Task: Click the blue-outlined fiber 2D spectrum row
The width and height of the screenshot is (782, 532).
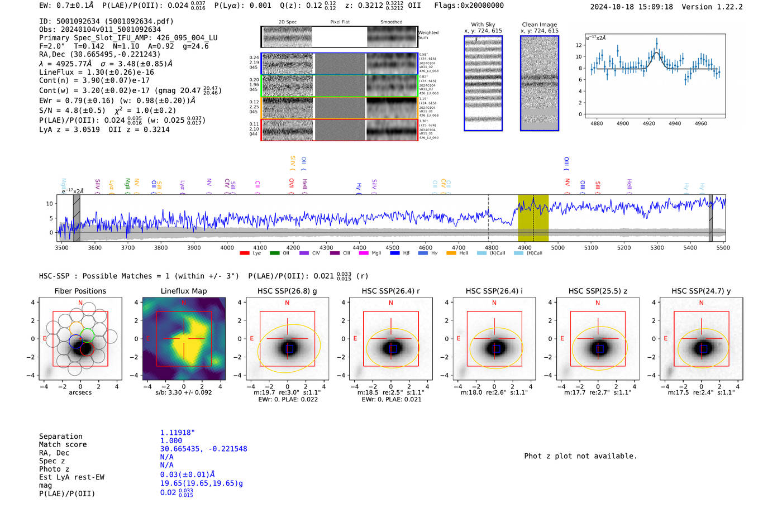Action: pyautogui.click(x=340, y=64)
